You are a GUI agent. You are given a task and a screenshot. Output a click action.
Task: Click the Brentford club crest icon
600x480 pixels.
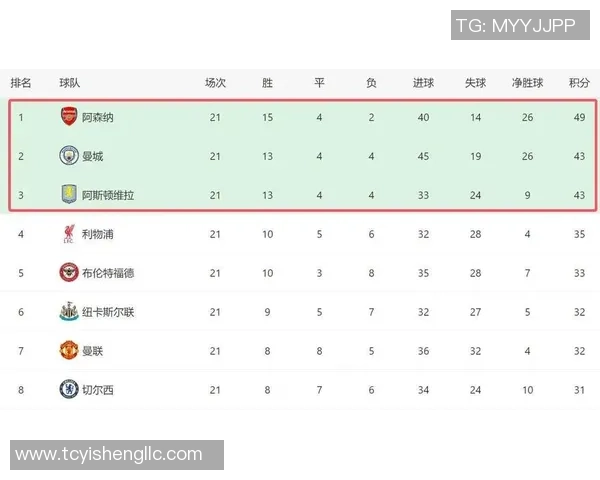tap(68, 273)
